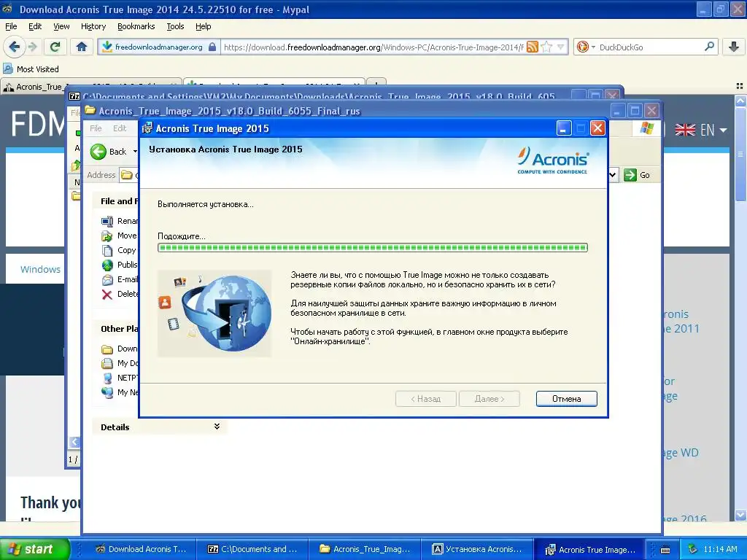The height and width of the screenshot is (560, 747).
Task: Click the E-mail task envelope icon
Action: pyautogui.click(x=107, y=279)
